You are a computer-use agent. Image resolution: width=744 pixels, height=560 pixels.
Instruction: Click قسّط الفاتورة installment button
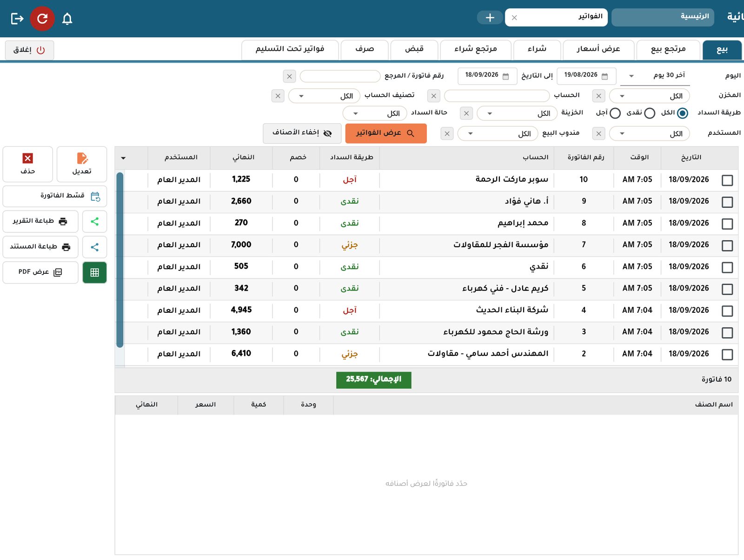[x=55, y=196]
